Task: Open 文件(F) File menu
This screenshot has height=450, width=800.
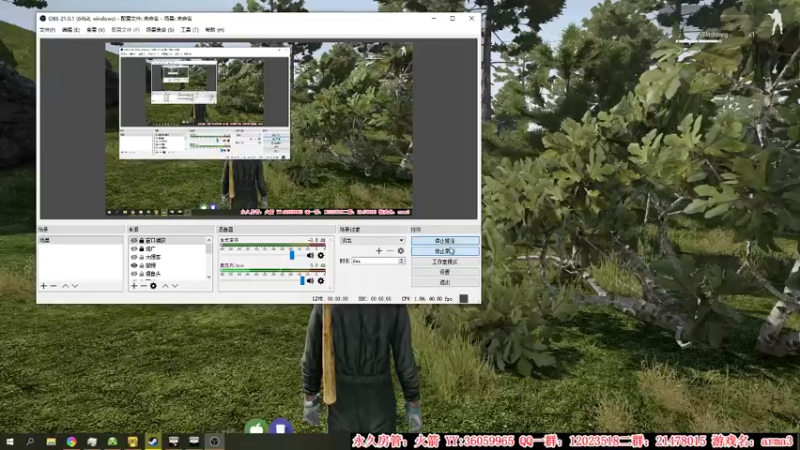Action: [x=47, y=30]
